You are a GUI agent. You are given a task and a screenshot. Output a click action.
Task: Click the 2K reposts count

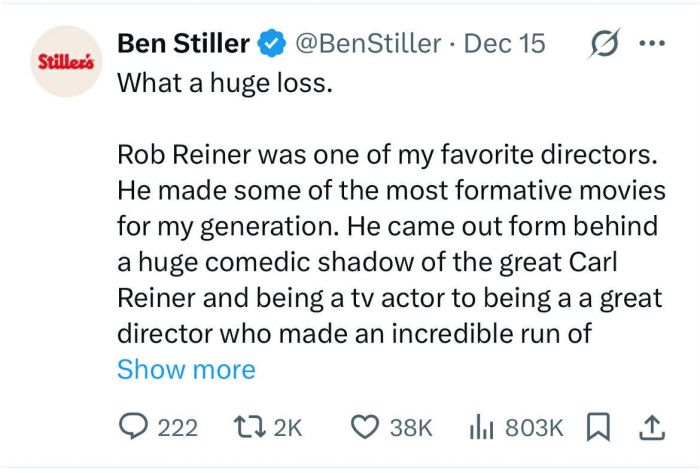287,427
